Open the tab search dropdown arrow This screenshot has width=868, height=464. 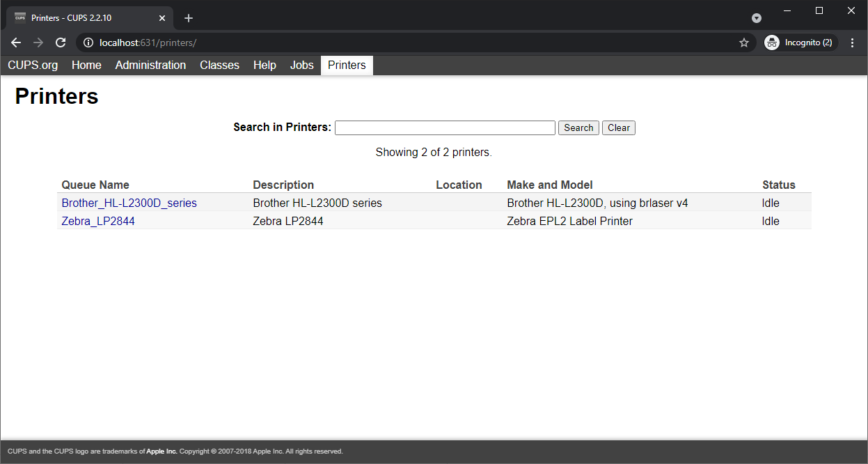[757, 18]
